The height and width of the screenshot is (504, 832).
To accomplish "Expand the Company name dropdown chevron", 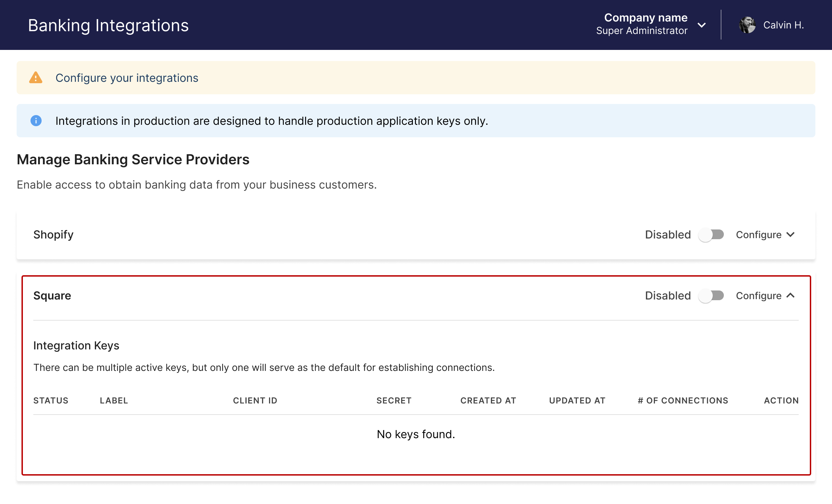I will 701,25.
